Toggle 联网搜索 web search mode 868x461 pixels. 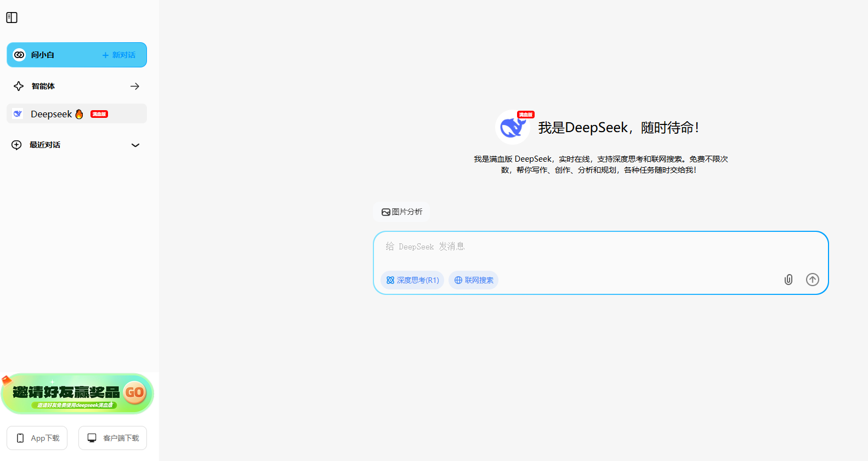pyautogui.click(x=473, y=280)
